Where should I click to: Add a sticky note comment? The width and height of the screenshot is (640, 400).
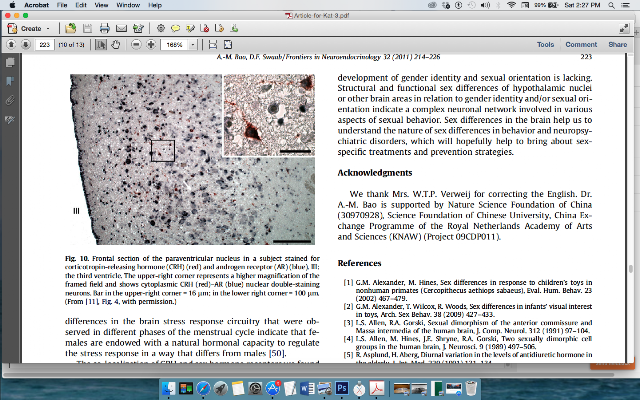pos(176,28)
